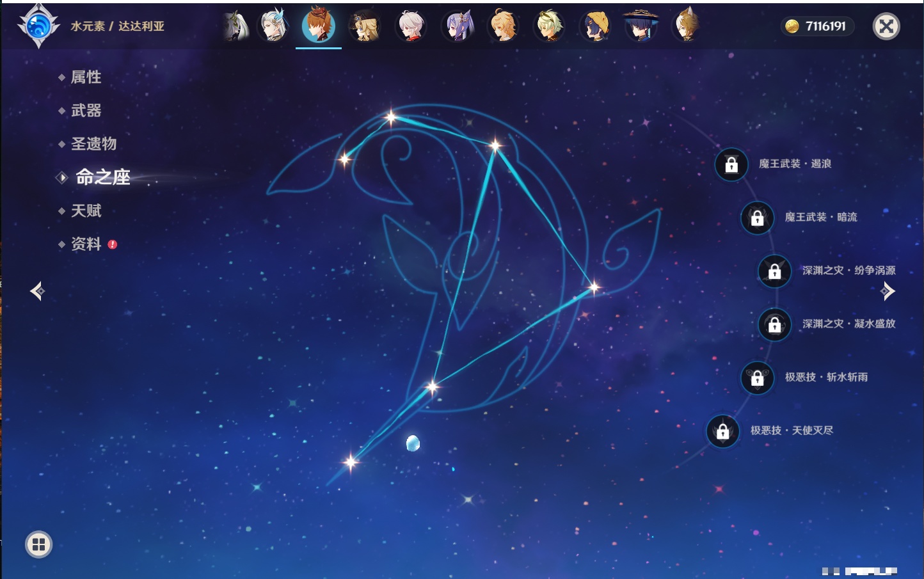Select the highlighted orange-haired Tartaglia avatar
This screenshot has width=924, height=579.
319,26
